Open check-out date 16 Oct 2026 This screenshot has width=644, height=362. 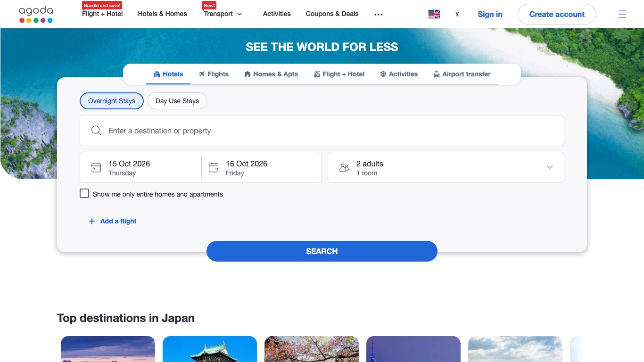(x=262, y=167)
